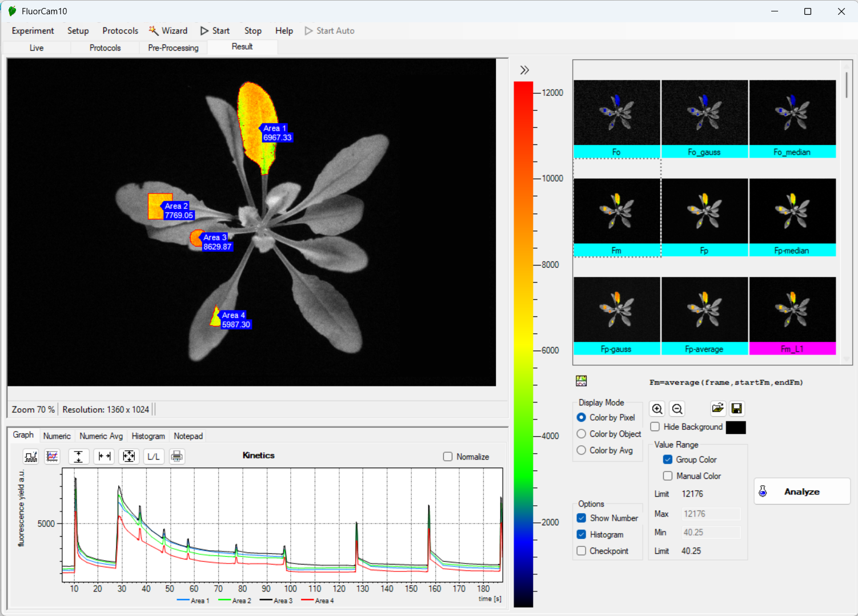Select Color by Object display mode
This screenshot has width=858, height=616.
coord(582,434)
